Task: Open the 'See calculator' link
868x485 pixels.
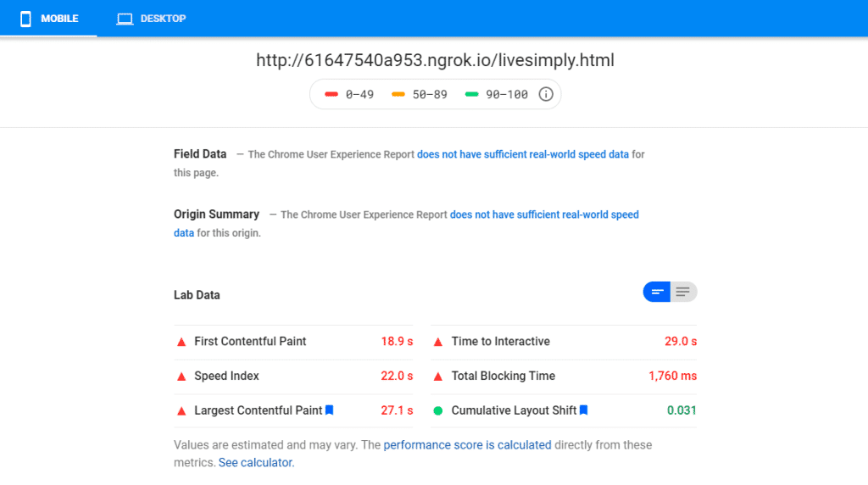Action: (255, 463)
